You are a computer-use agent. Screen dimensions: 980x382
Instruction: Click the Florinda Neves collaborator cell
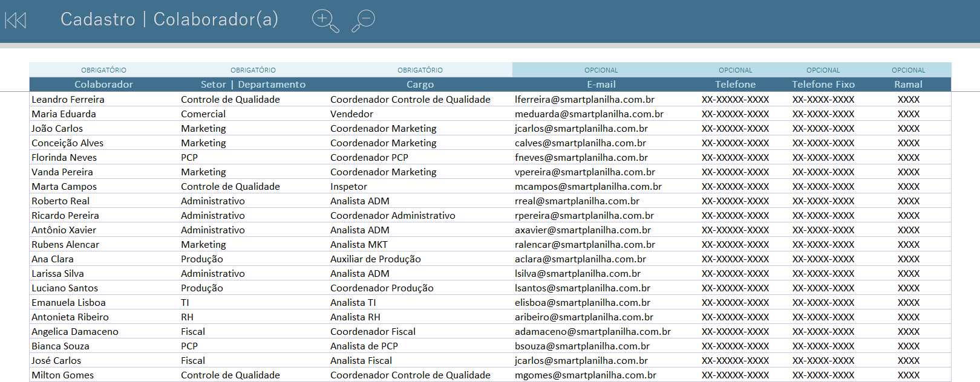[64, 158]
